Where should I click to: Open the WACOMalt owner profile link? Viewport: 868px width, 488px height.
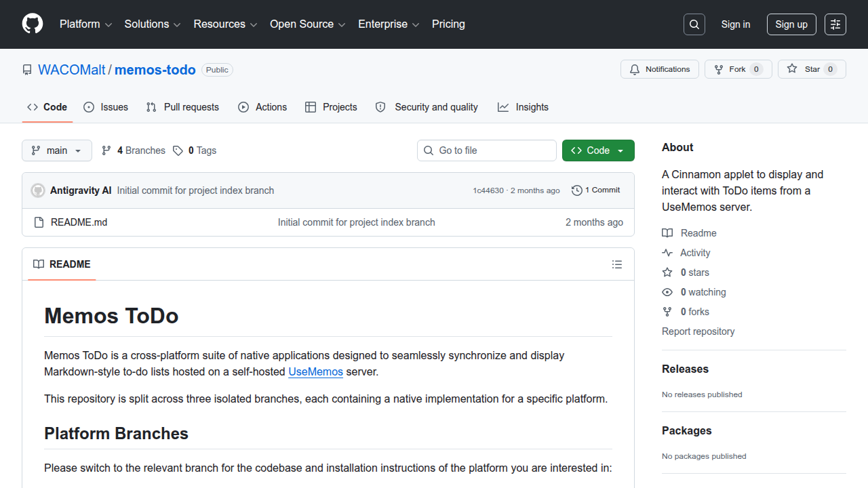click(x=72, y=70)
